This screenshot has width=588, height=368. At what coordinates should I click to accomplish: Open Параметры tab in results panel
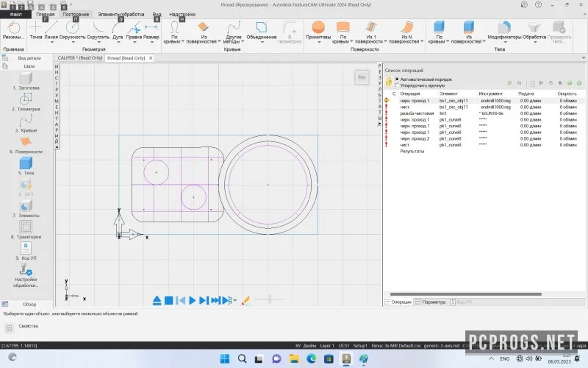(431, 302)
